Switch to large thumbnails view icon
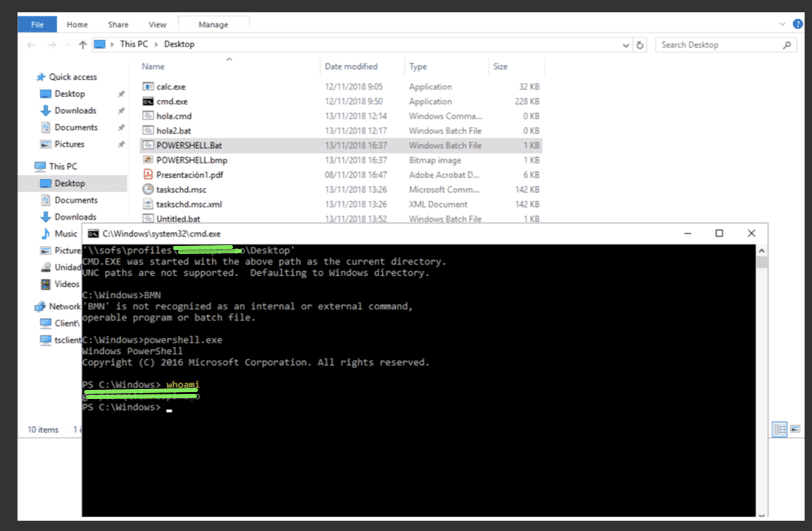Image resolution: width=812 pixels, height=531 pixels. point(795,429)
